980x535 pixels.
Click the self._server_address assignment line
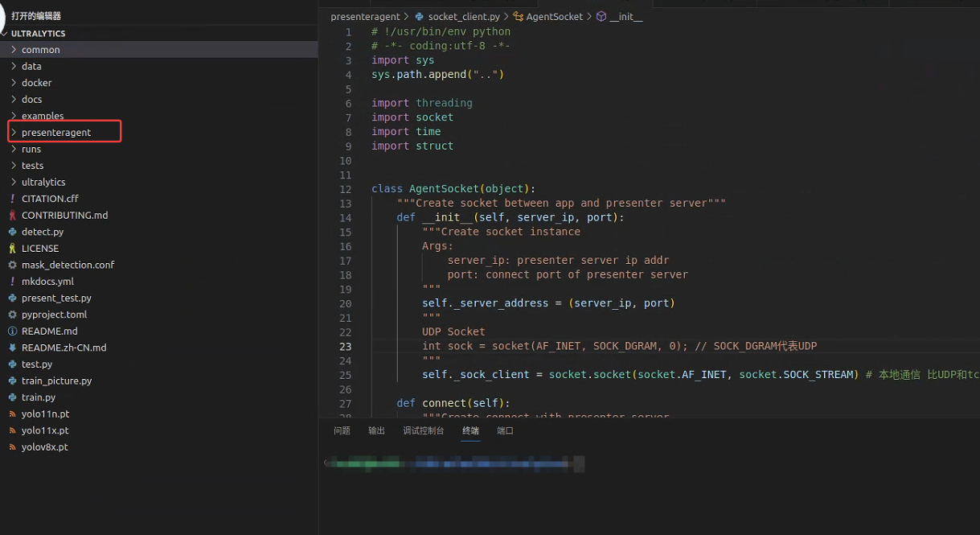[x=548, y=303]
